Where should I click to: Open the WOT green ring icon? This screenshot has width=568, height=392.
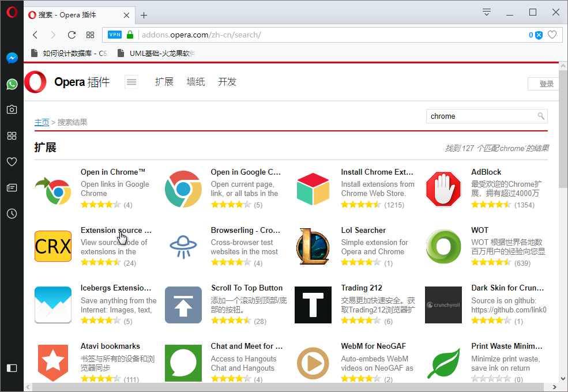coord(443,246)
